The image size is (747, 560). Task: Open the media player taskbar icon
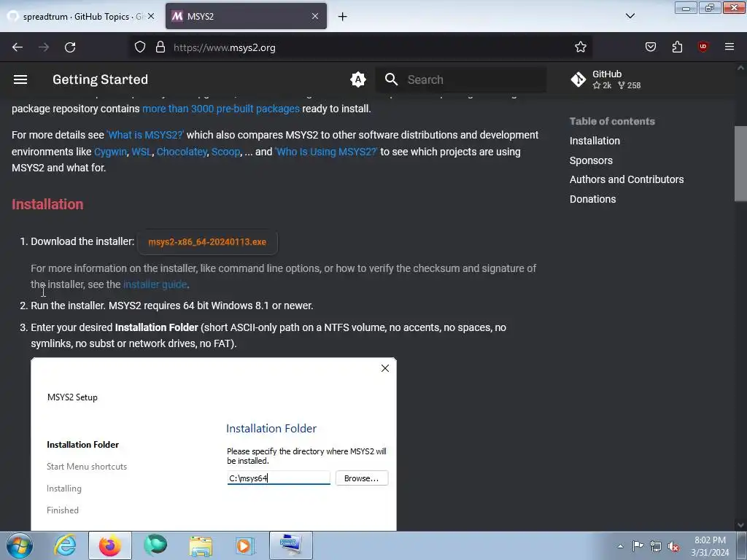pos(245,545)
